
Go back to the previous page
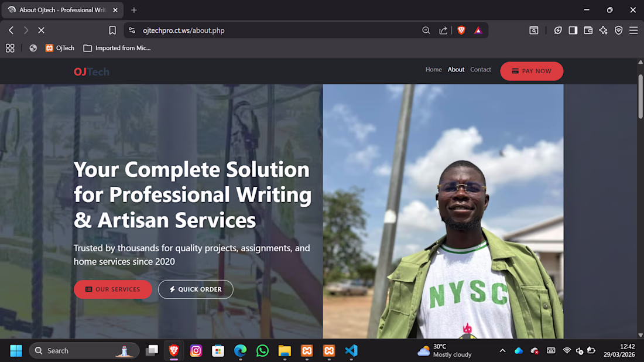11,30
